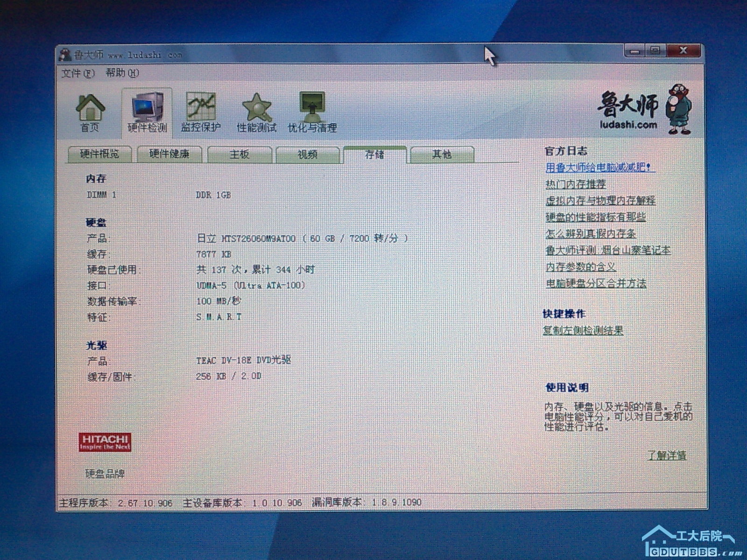Click the 使用说明 heading
This screenshot has height=560, width=747.
(x=567, y=388)
